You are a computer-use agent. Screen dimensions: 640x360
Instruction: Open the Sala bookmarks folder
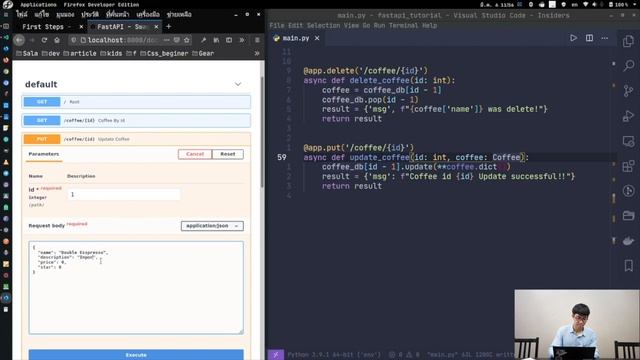tap(27, 53)
